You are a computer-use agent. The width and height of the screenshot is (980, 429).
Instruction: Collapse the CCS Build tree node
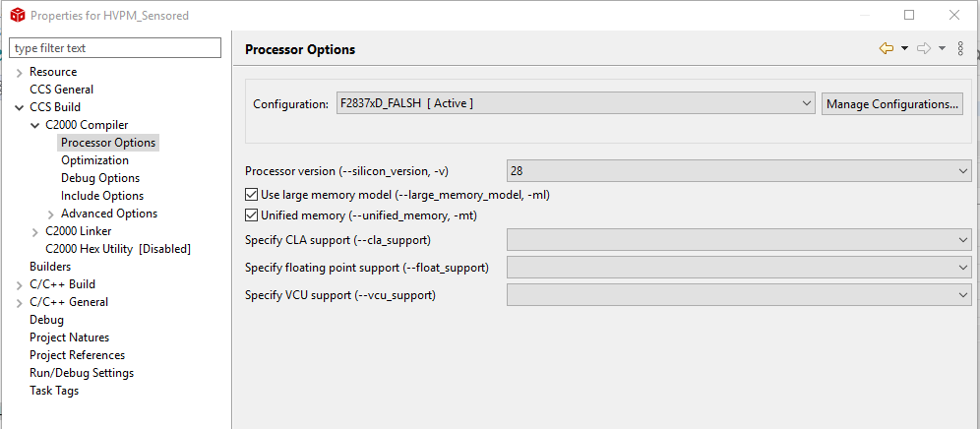coord(20,107)
